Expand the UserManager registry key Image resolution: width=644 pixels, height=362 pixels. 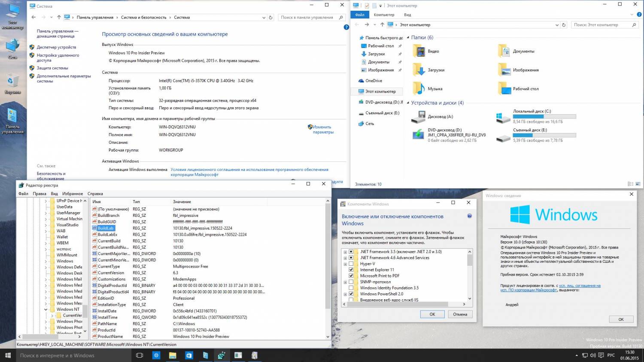point(46,213)
